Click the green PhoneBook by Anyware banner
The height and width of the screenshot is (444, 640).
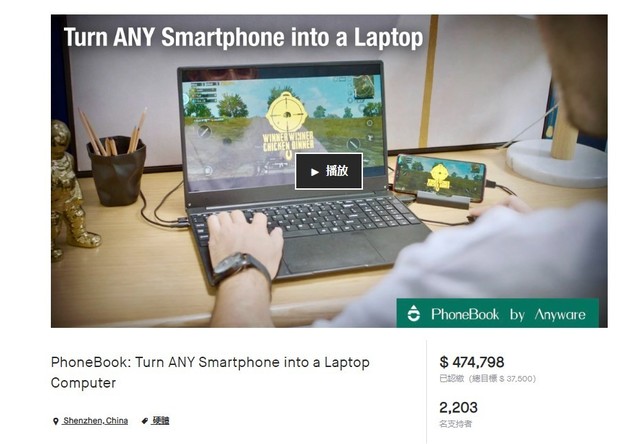498,313
